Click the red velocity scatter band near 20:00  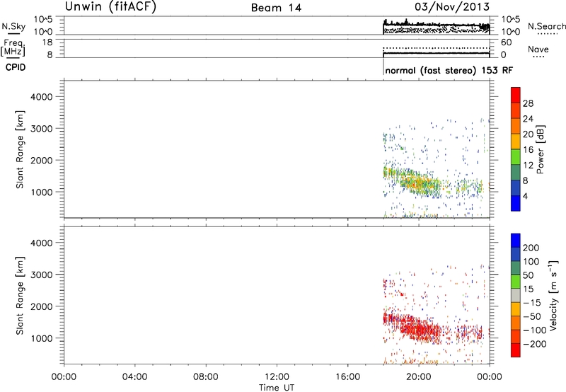(419, 328)
